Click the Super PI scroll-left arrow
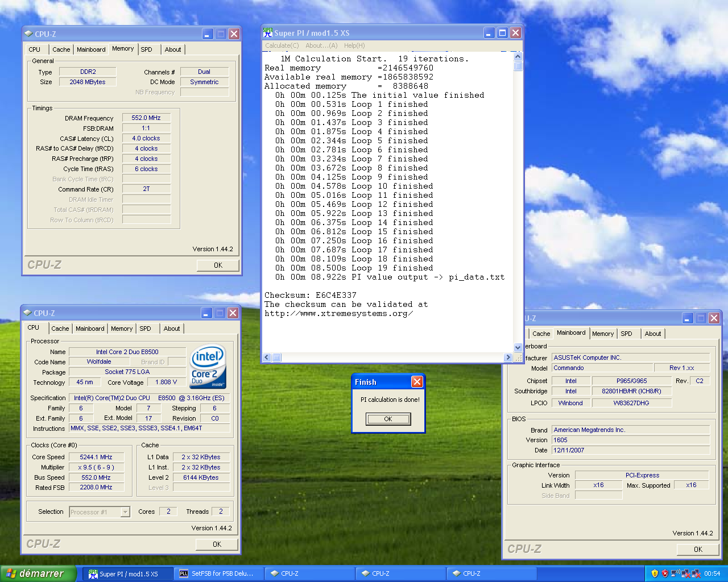The width and height of the screenshot is (728, 582). (x=267, y=357)
